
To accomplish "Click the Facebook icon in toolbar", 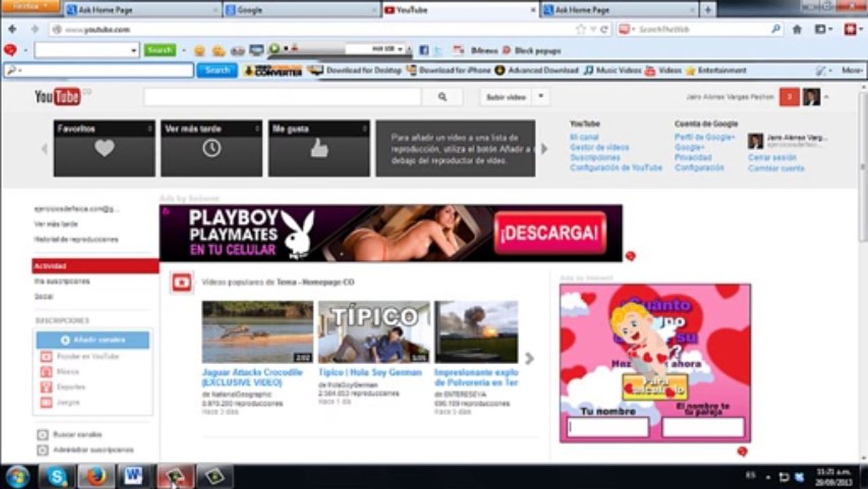I will point(423,50).
